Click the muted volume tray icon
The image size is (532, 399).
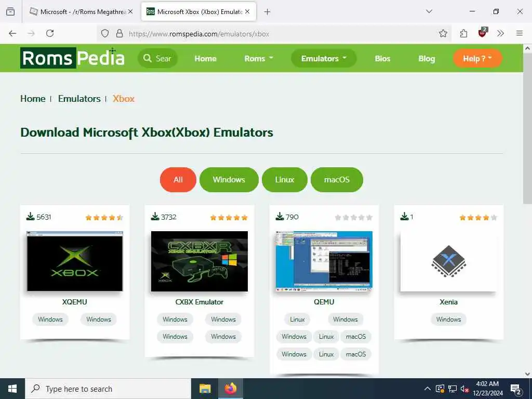point(465,389)
